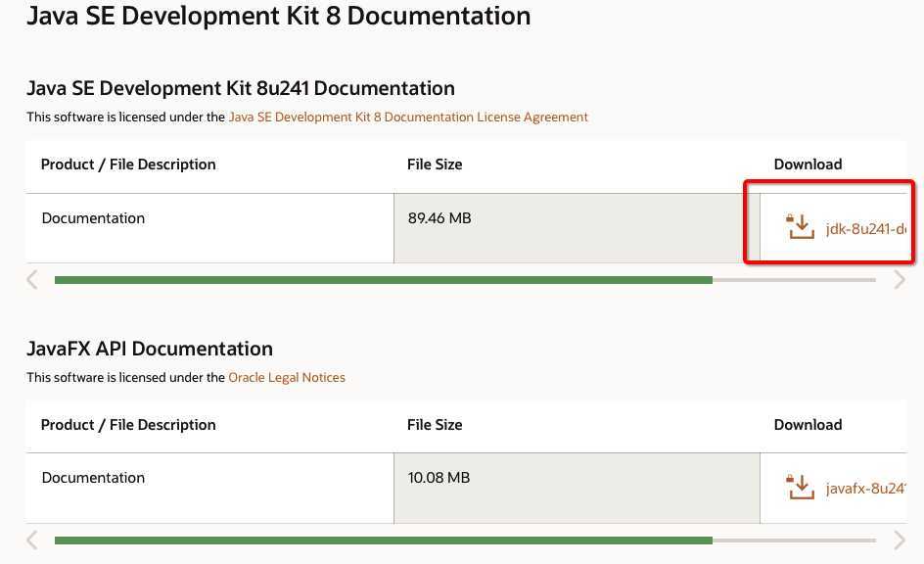Open the Oracle Legal Notices link
924x564 pixels.
pyautogui.click(x=287, y=377)
